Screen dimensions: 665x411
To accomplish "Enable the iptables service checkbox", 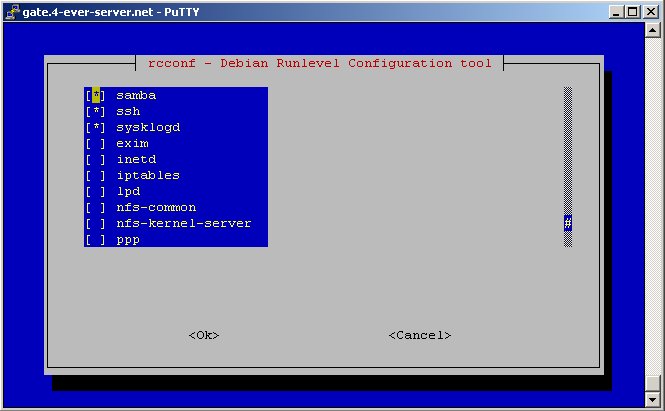I will point(96,176).
